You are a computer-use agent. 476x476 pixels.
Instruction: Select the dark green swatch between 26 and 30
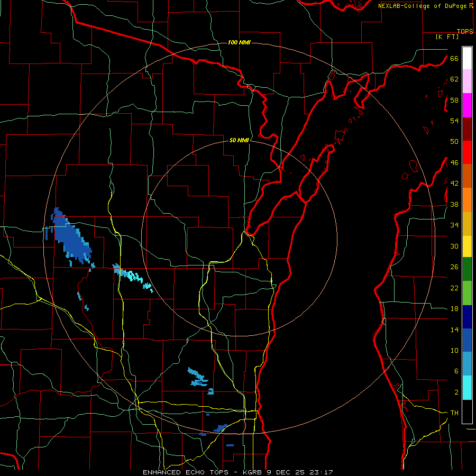click(x=467, y=269)
